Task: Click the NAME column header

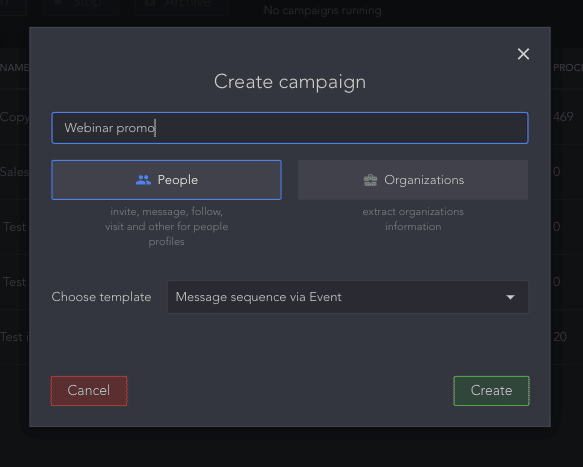Action: [x=14, y=68]
